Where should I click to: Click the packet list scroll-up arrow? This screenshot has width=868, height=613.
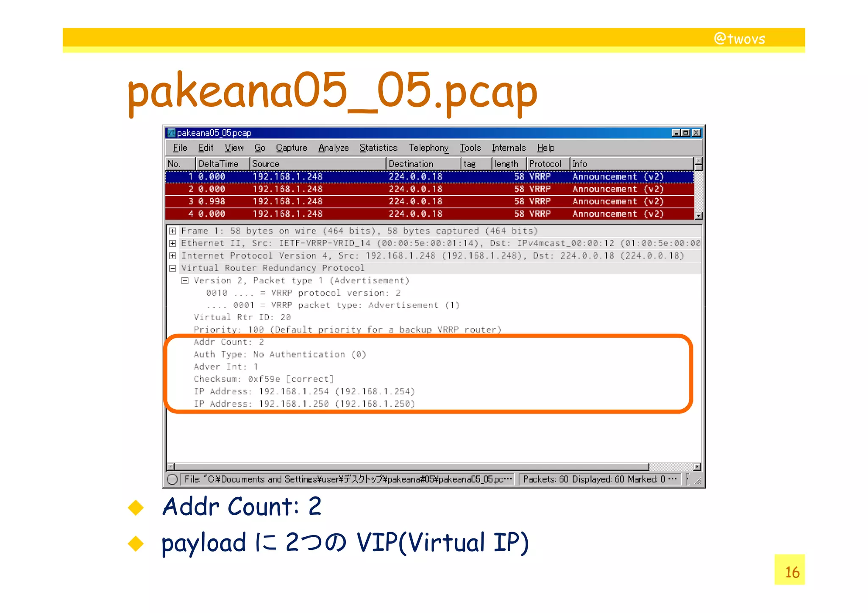[698, 161]
